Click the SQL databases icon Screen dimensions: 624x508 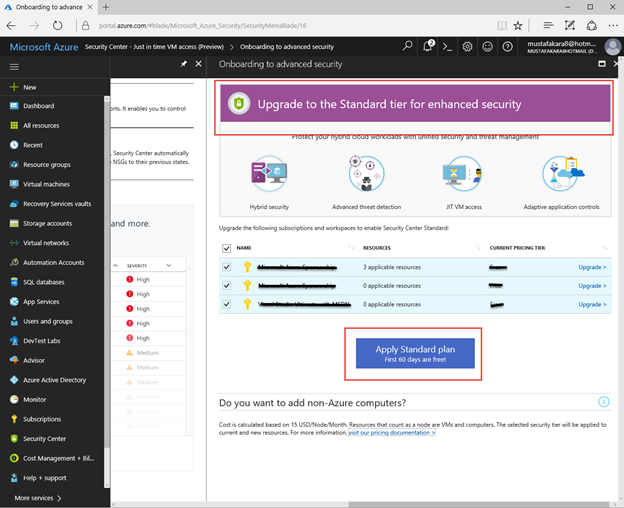(14, 282)
